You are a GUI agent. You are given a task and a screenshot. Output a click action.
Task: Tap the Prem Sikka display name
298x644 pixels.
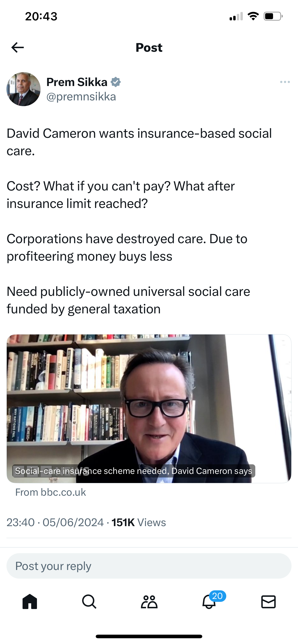pyautogui.click(x=77, y=82)
